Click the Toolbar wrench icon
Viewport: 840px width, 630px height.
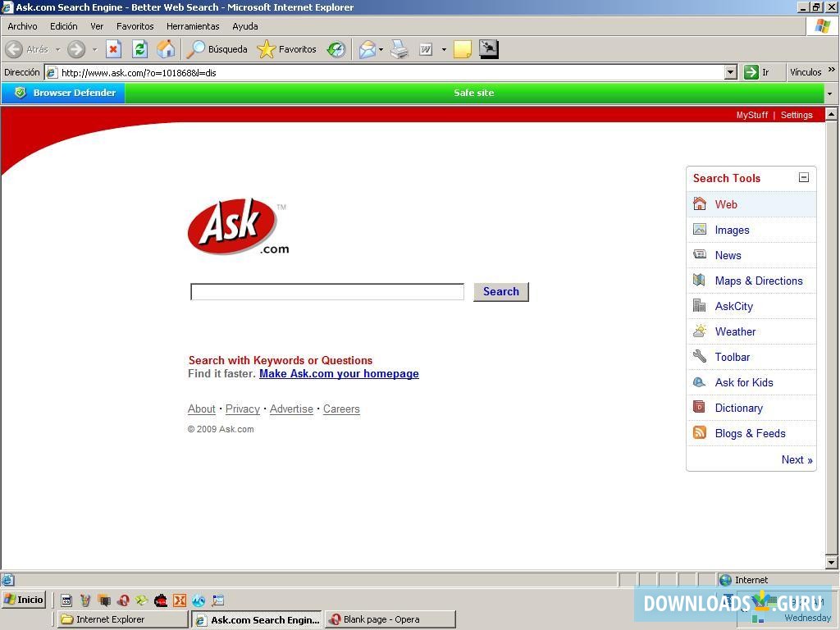[700, 356]
